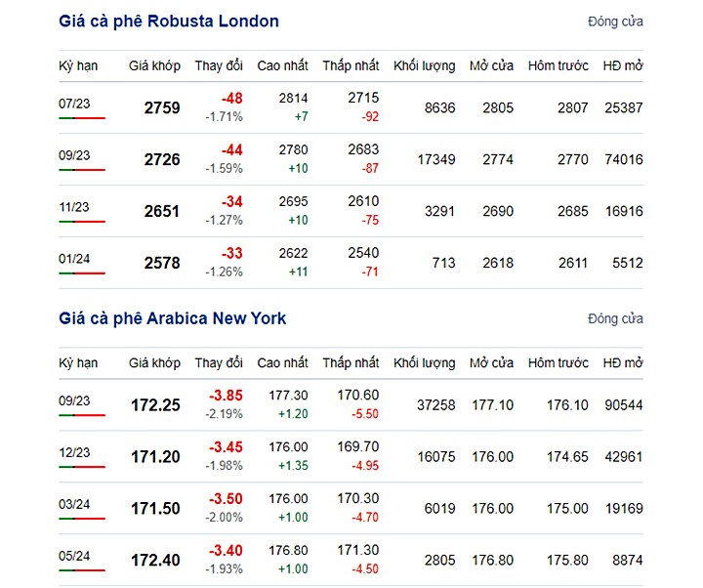The height and width of the screenshot is (588, 703).
Task: Click volume value 37258
Action: point(436,405)
